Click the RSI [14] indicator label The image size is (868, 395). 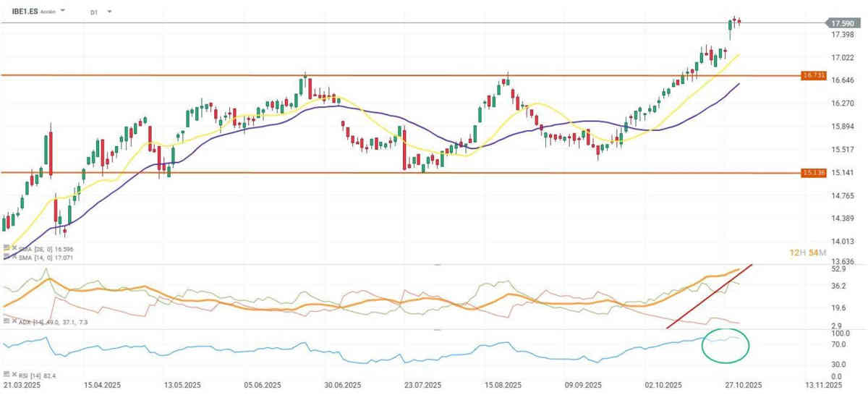27,374
